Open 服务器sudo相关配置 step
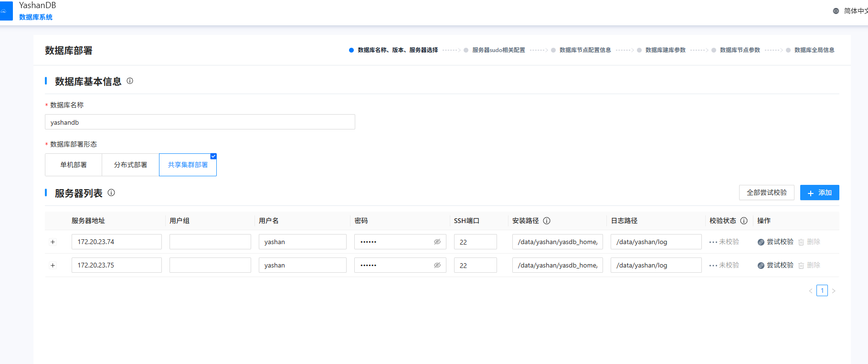Screen dimensions: 868x364 498,50
